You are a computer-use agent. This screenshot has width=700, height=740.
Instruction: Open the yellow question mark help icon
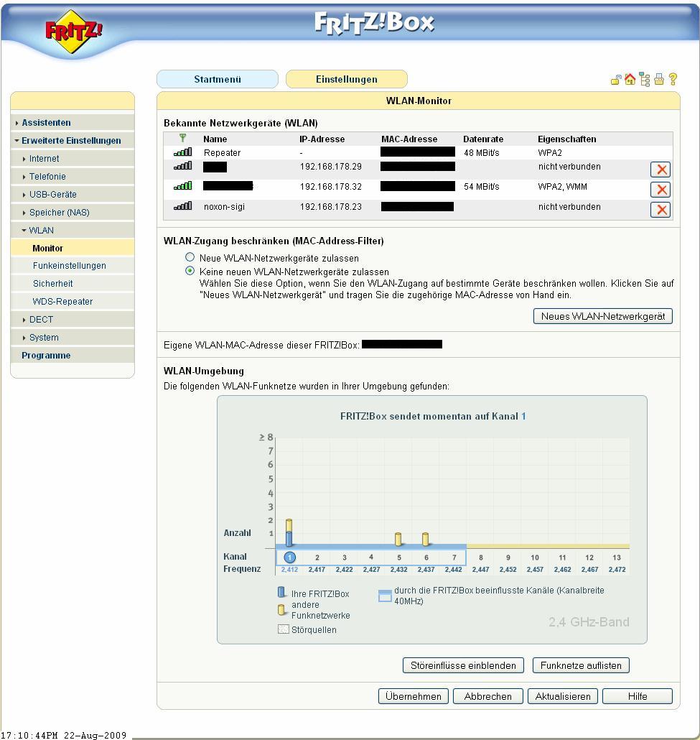[673, 79]
